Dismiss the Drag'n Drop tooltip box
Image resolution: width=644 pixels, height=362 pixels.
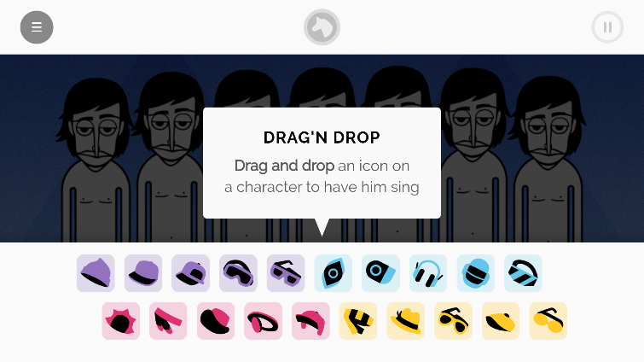pyautogui.click(x=322, y=163)
